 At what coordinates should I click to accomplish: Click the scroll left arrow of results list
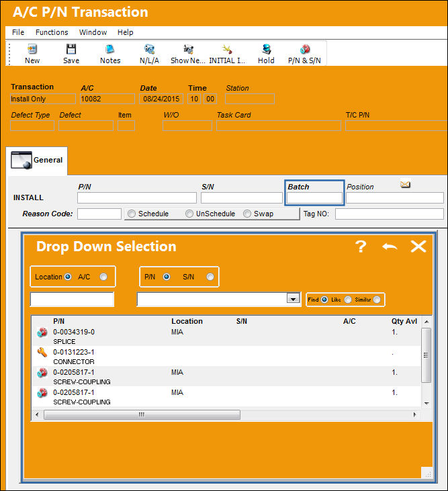(37, 414)
